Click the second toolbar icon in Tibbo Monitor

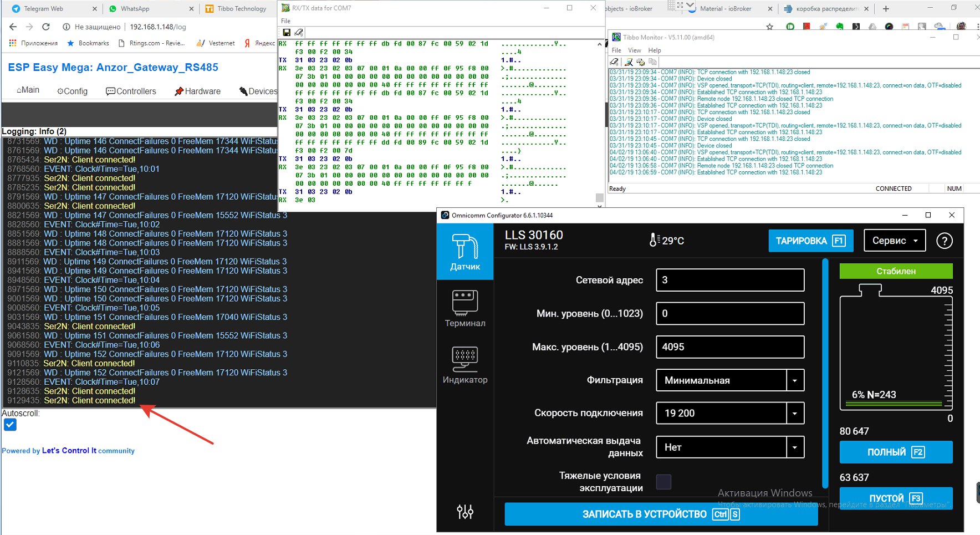[x=629, y=62]
